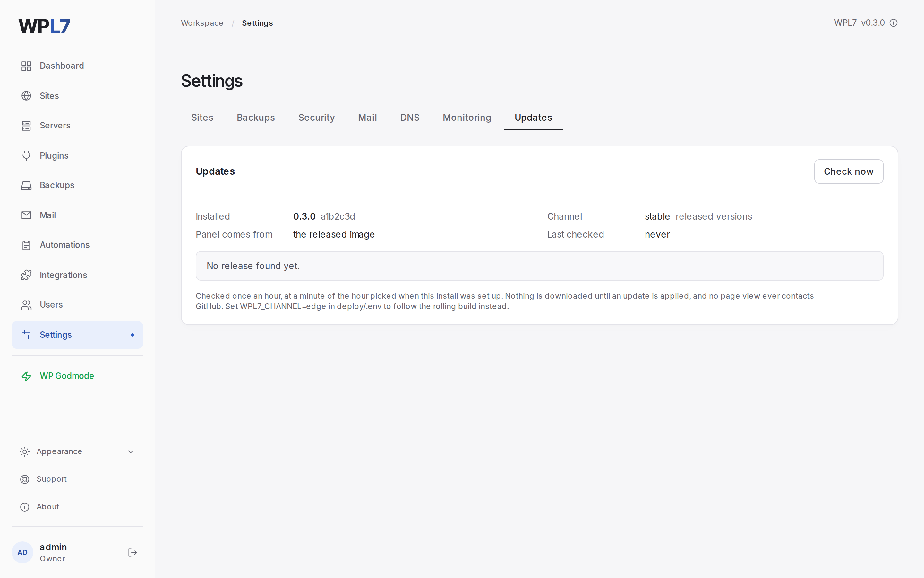Click the commit hash 'a1b2c3d'
The image size is (924, 578).
tap(338, 216)
